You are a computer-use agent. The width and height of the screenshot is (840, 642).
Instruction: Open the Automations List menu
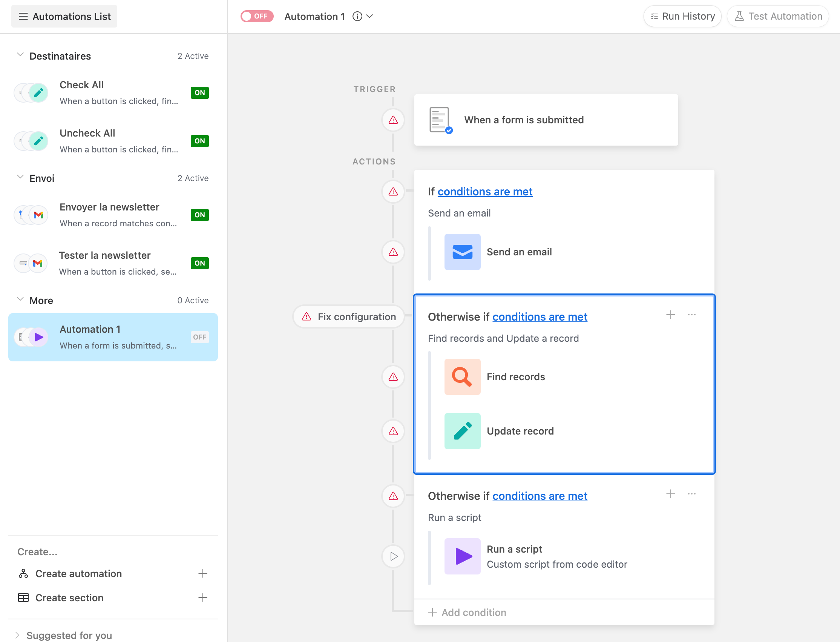click(x=64, y=17)
